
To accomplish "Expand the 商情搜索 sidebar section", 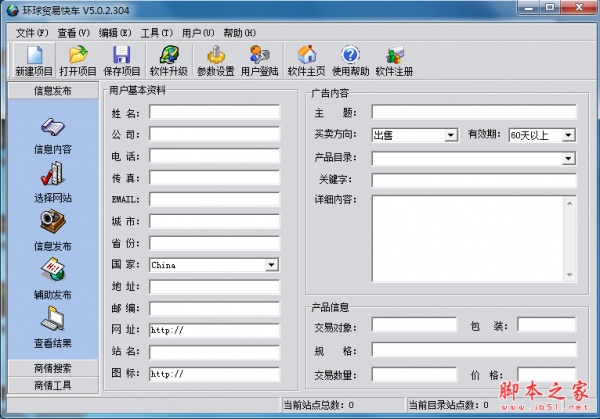I will [53, 368].
